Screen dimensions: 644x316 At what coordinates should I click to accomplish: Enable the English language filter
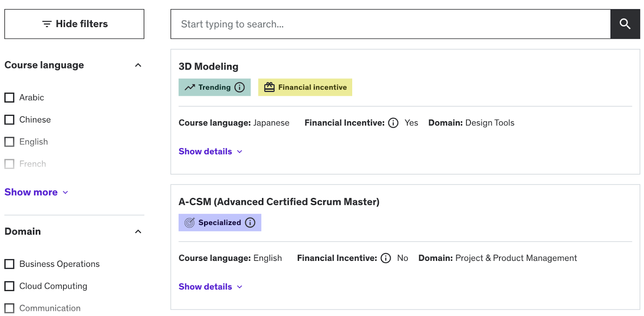(9, 142)
